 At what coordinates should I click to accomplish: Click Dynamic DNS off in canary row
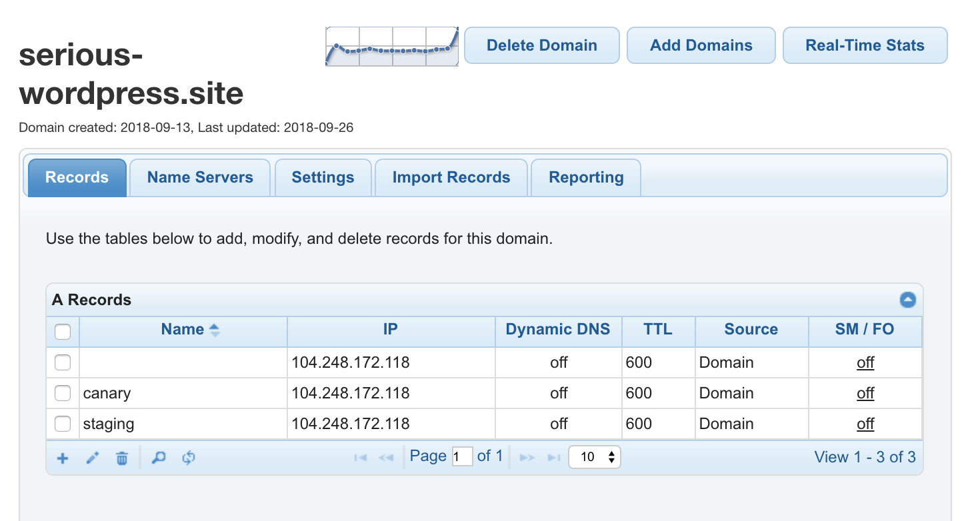click(x=559, y=394)
